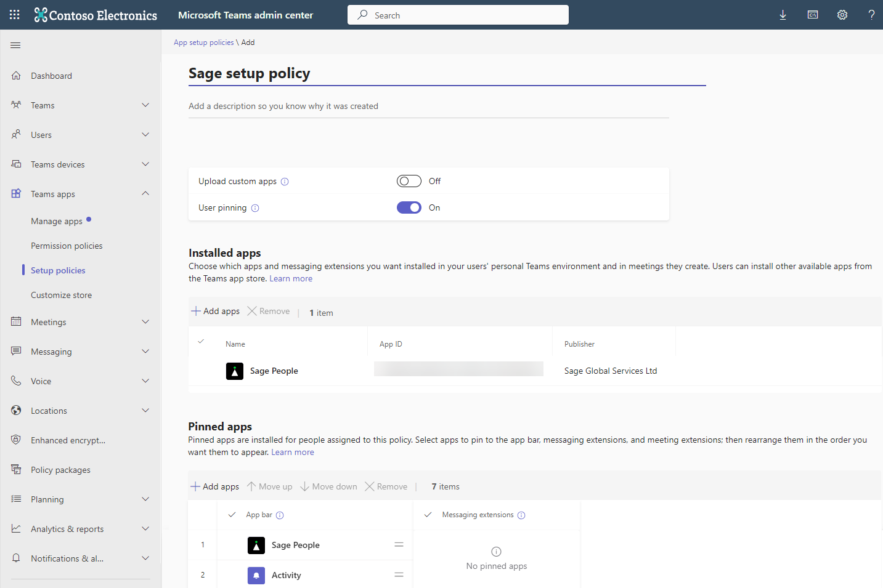
Task: Click info icon beside Messaging extensions
Action: 521,515
